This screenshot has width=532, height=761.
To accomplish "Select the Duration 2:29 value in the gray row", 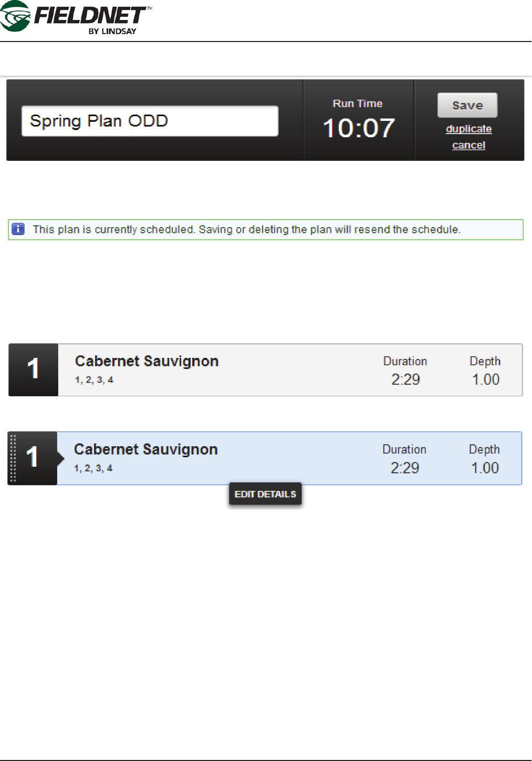I will [x=405, y=379].
